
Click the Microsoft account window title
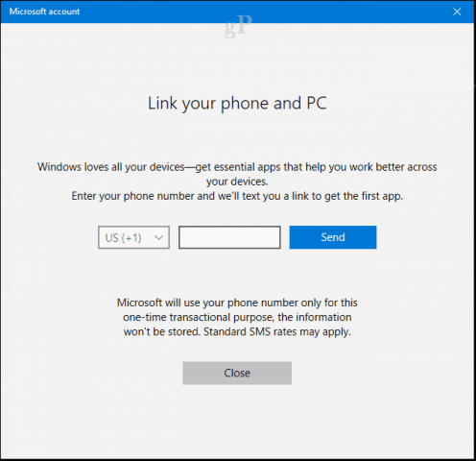click(x=44, y=12)
